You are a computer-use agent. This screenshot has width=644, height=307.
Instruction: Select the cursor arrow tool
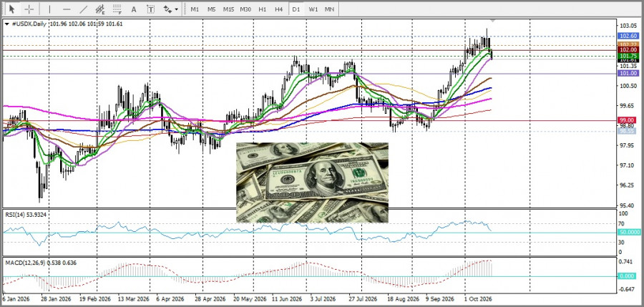click(x=12, y=9)
